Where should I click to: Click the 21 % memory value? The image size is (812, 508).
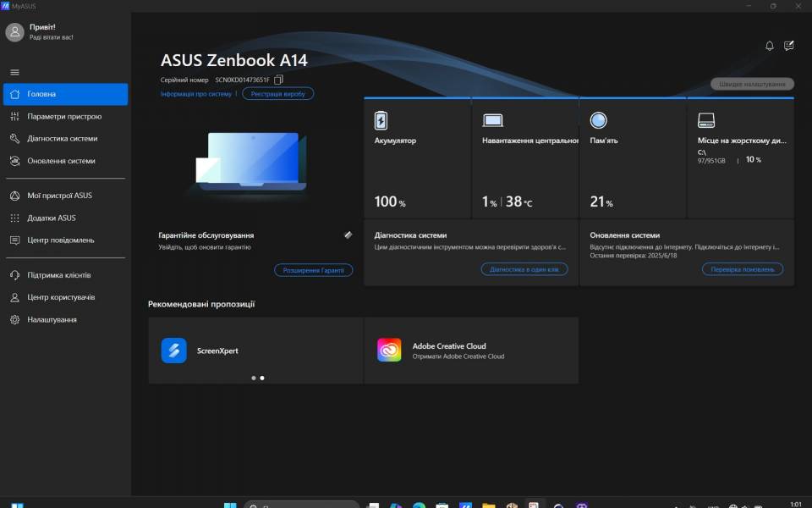pos(601,202)
